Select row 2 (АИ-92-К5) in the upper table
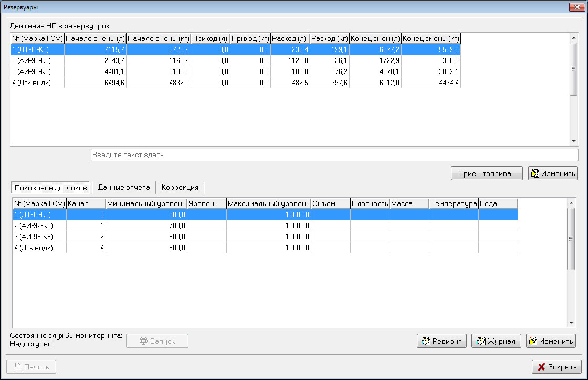The width and height of the screenshot is (588, 380). [x=236, y=60]
